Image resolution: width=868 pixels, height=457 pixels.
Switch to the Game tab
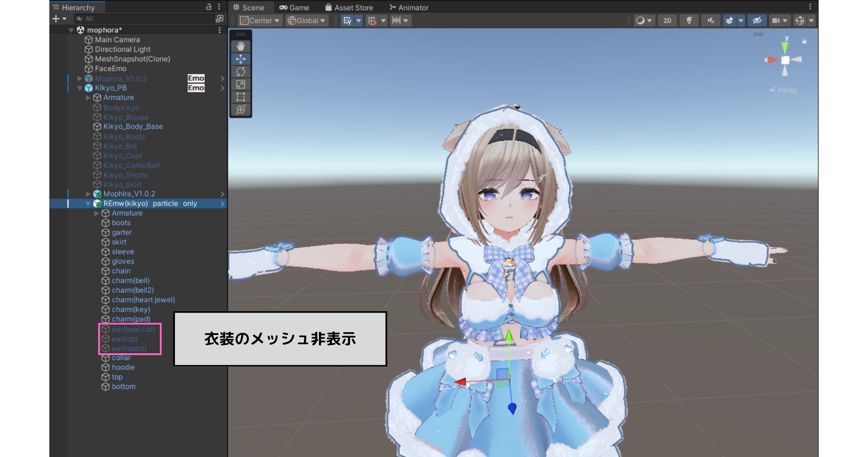coord(295,7)
